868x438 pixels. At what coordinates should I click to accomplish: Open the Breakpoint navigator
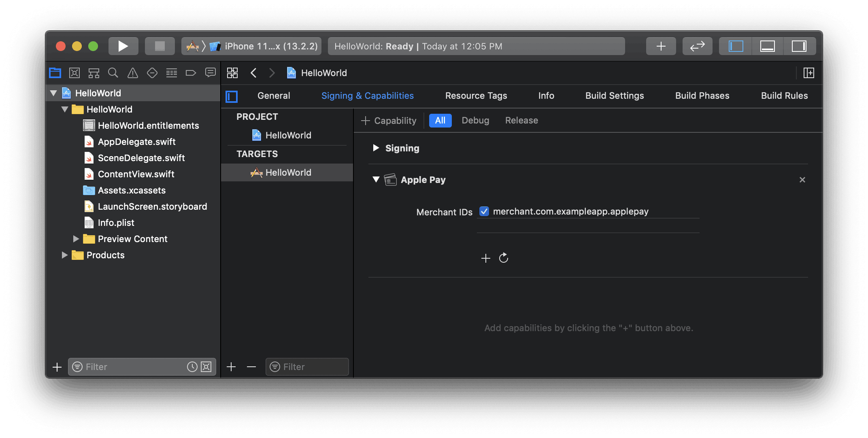click(191, 73)
